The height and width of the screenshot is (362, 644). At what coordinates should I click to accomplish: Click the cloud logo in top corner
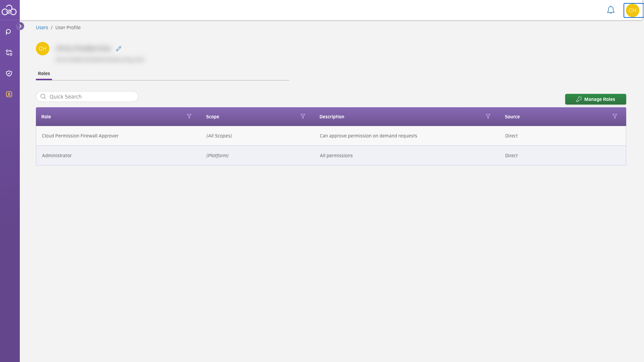pyautogui.click(x=9, y=10)
